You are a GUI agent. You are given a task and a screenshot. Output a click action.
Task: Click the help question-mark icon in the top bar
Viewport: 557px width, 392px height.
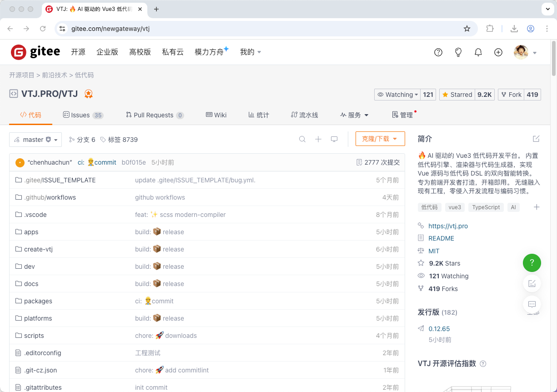(438, 52)
